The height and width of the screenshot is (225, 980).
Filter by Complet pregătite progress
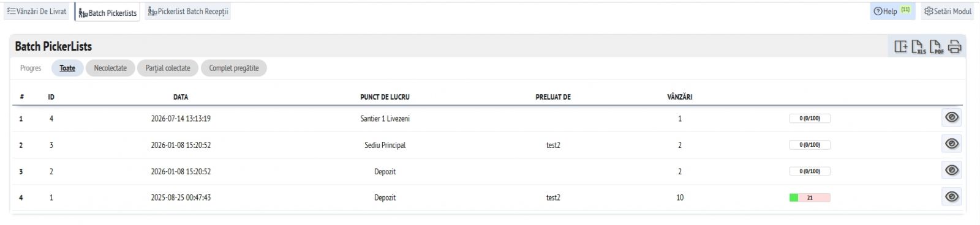[x=234, y=68]
